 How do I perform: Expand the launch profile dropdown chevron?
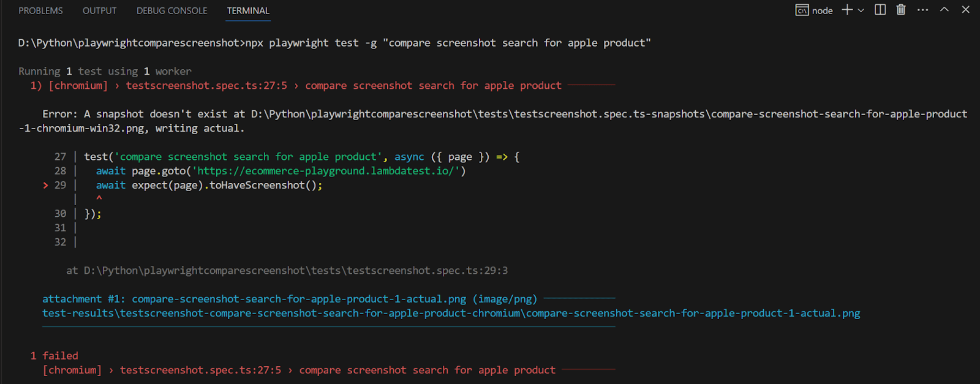[x=861, y=10]
